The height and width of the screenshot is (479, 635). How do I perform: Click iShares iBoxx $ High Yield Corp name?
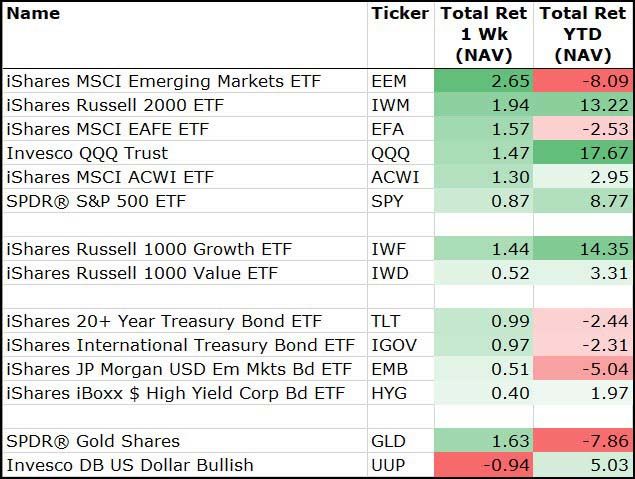176,393
